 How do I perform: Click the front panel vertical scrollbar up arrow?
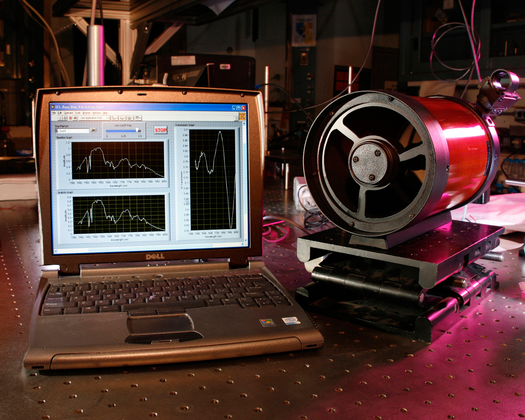(244, 124)
